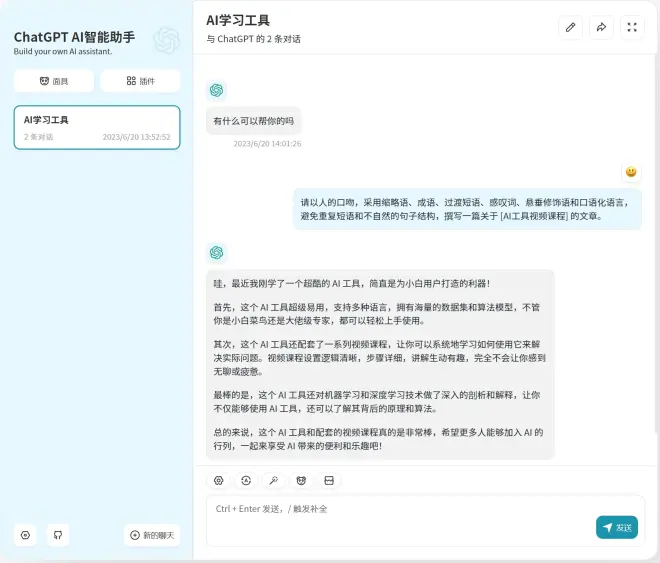This screenshot has width=660, height=563.
Task: Click the ChatGPT avatar above greeting message
Action: coord(216,90)
